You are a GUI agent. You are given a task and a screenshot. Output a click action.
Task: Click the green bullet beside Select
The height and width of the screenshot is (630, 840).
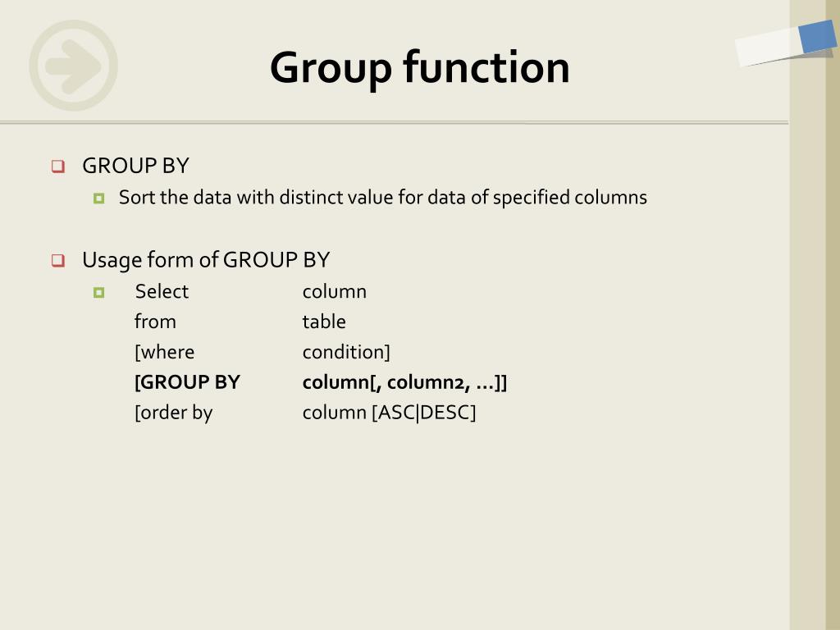tap(98, 293)
